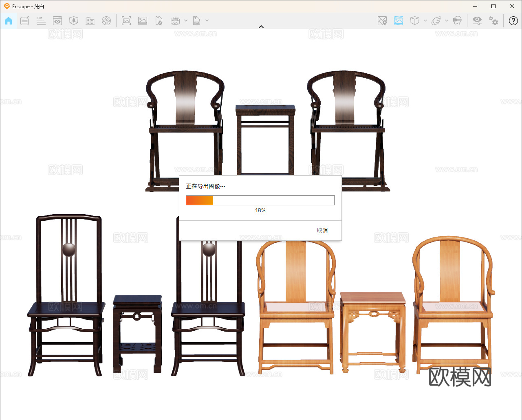Click the Enscape logo in title bar
The height and width of the screenshot is (420, 522).
pos(7,6)
